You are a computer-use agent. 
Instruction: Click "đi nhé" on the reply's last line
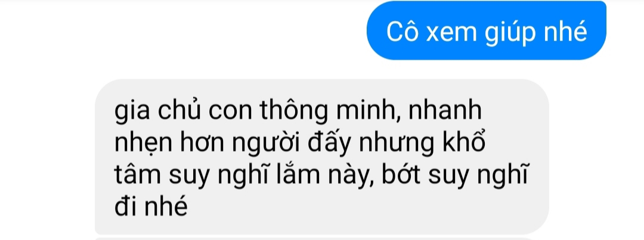click(151, 207)
